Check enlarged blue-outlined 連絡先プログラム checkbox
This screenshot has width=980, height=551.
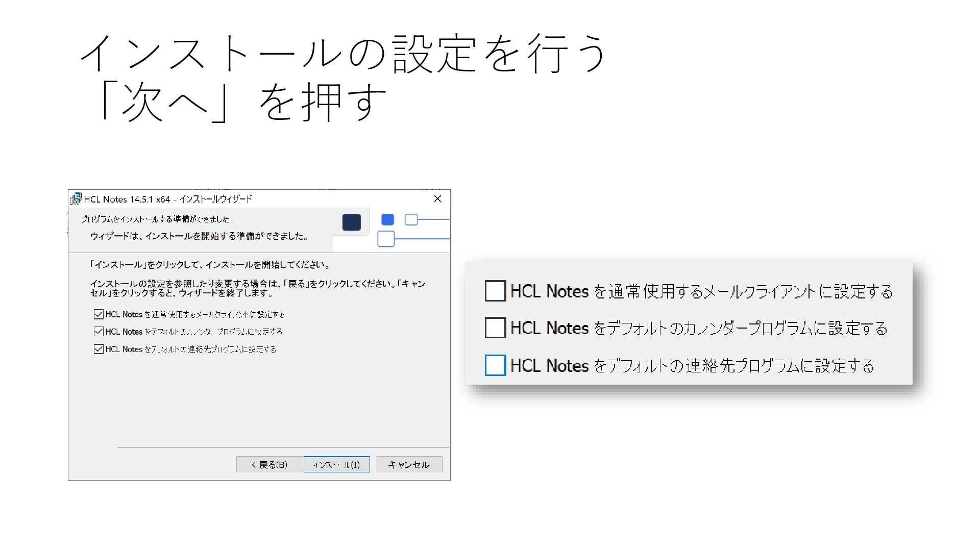pyautogui.click(x=495, y=365)
